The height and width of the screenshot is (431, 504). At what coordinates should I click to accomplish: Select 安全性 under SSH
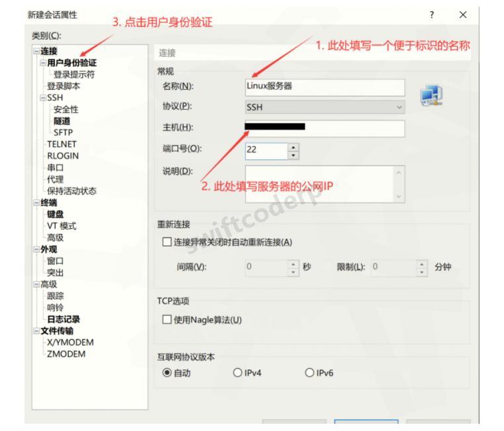pyautogui.click(x=66, y=109)
